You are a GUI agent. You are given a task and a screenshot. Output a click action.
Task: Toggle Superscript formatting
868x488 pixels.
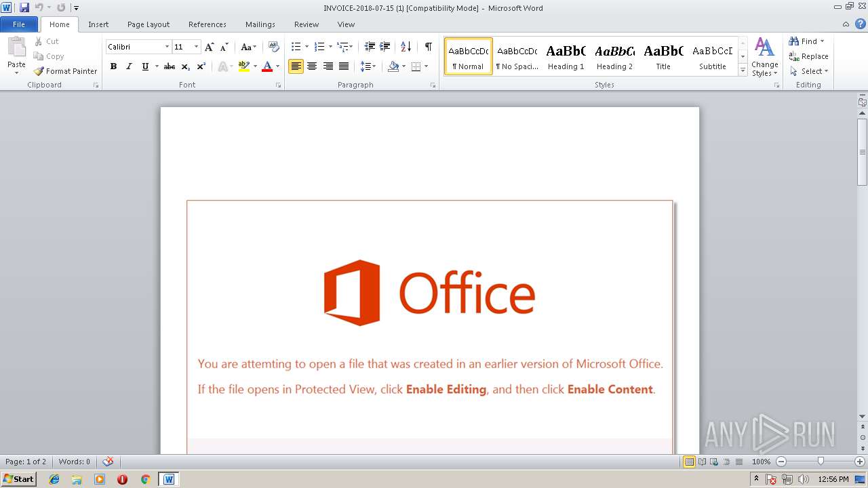click(x=201, y=66)
